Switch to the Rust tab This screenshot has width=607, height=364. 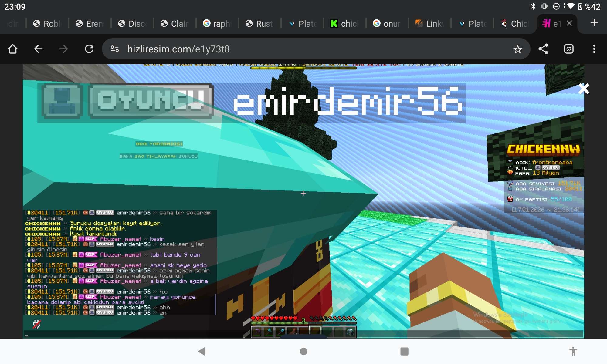260,23
